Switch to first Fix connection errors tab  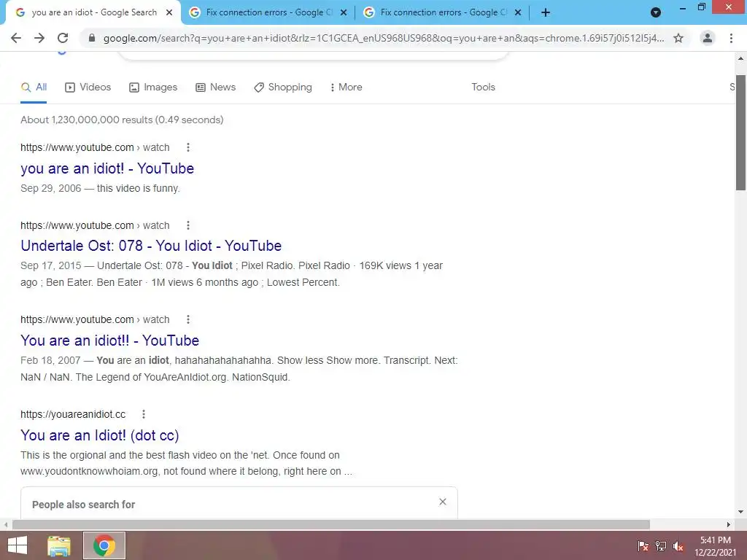point(268,13)
